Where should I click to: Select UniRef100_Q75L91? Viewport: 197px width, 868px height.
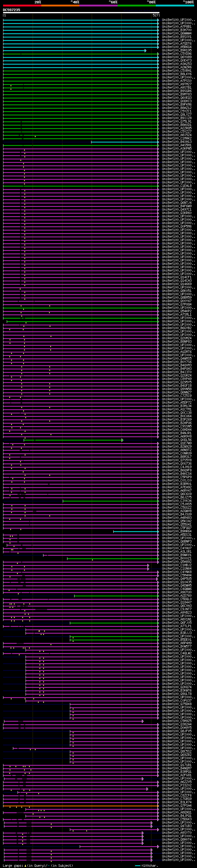click(x=177, y=121)
